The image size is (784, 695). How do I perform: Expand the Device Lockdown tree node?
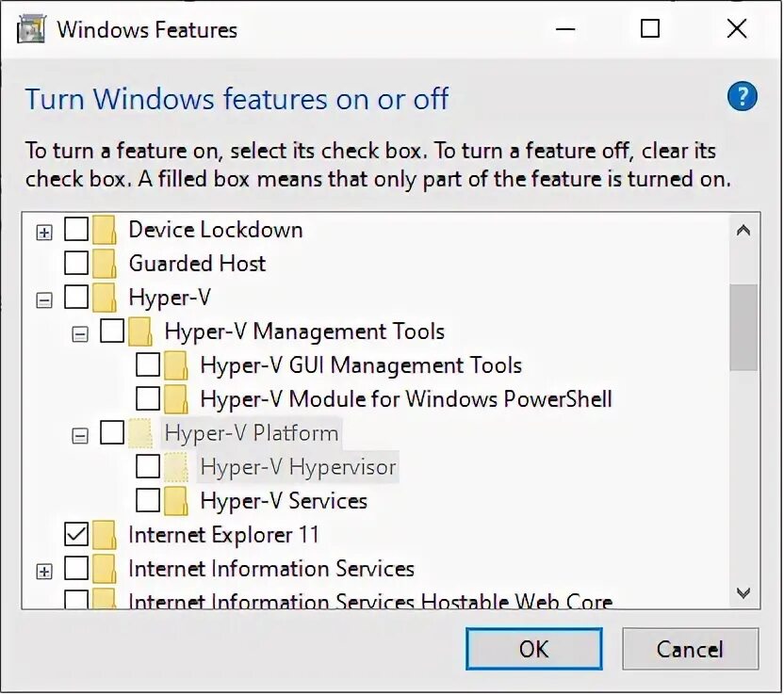tap(43, 233)
